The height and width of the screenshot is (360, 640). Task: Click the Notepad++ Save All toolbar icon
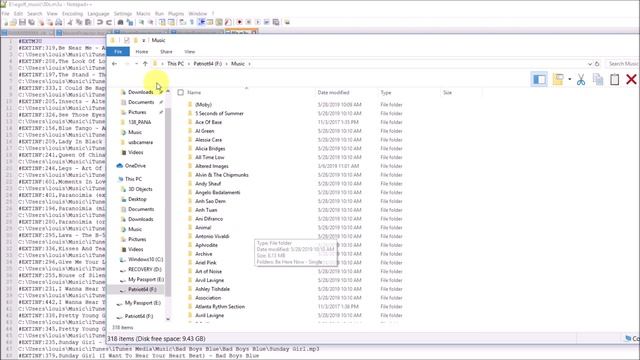(x=31, y=22)
